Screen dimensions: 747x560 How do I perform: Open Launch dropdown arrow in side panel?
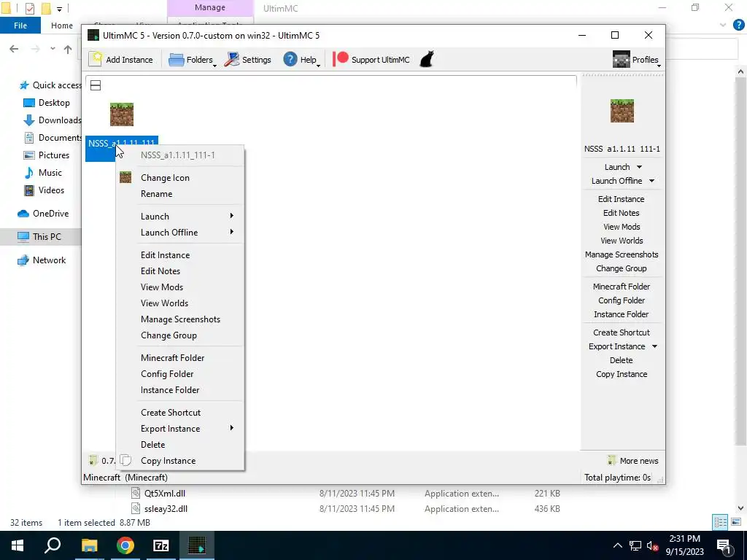[x=639, y=167]
